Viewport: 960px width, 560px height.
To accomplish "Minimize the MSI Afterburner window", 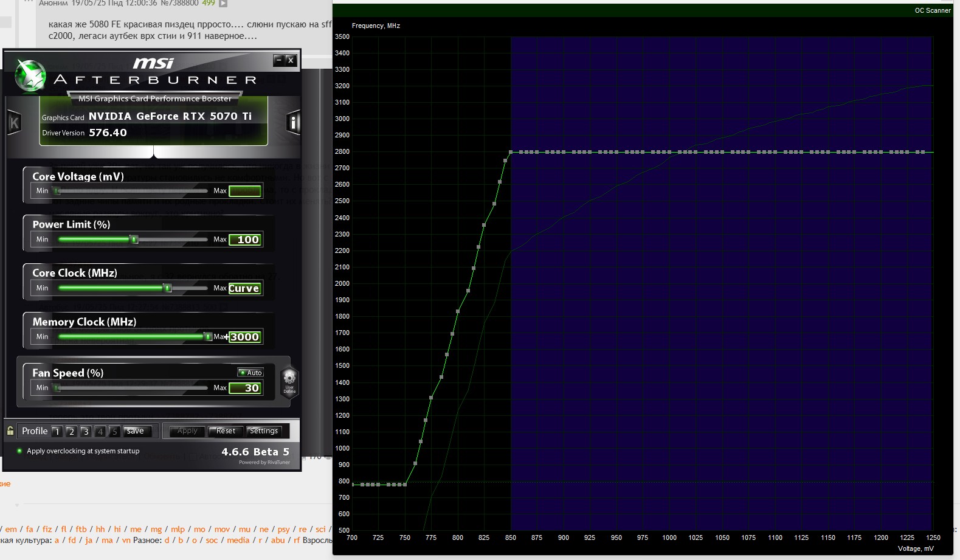I will point(279,60).
